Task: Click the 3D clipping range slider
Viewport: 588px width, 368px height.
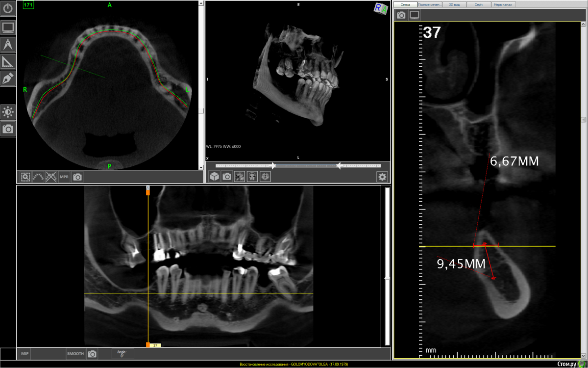Action: pos(298,166)
